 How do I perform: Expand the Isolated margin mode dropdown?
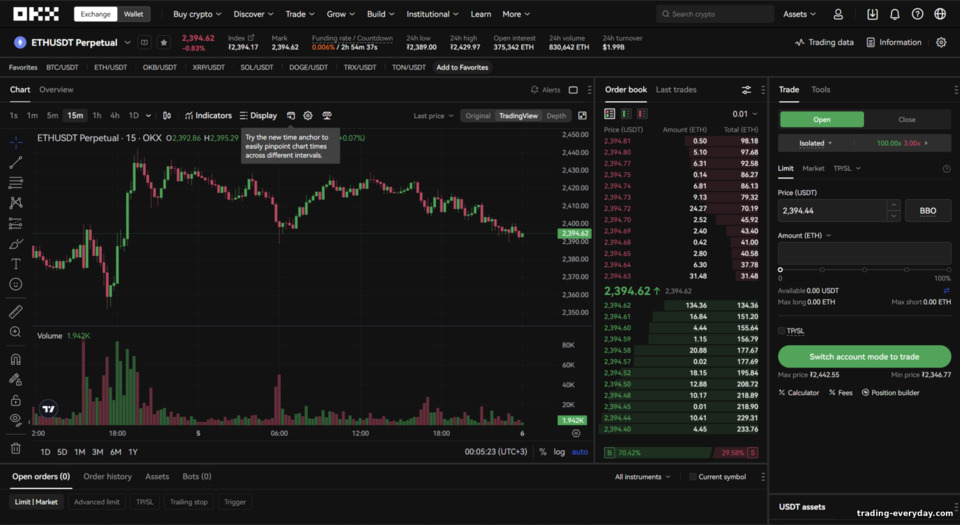tap(815, 143)
